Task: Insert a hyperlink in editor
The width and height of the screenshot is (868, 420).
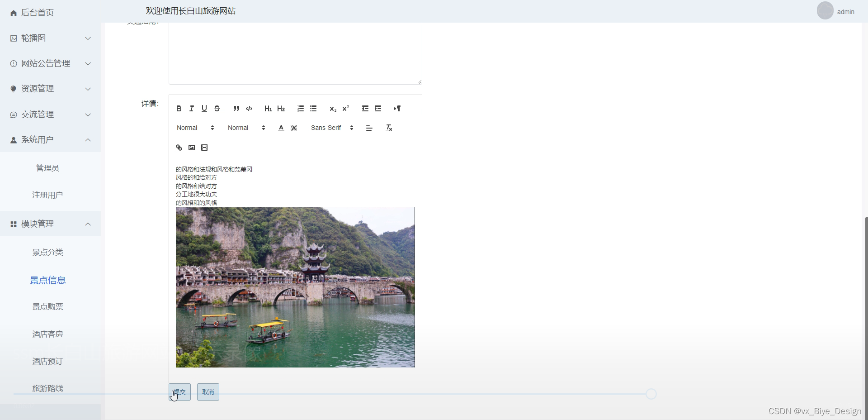Action: [x=179, y=148]
